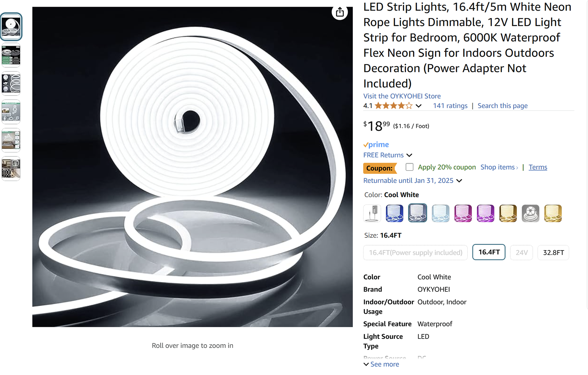The height and width of the screenshot is (375, 588).
Task: Expand Returnable until Jan 31, 2025
Action: tap(413, 181)
